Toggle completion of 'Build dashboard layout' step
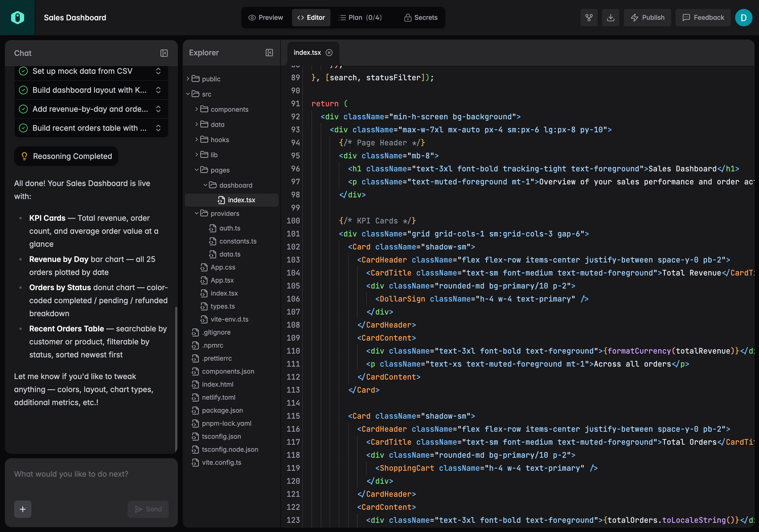Viewport: 759px width, 532px height. [23, 90]
